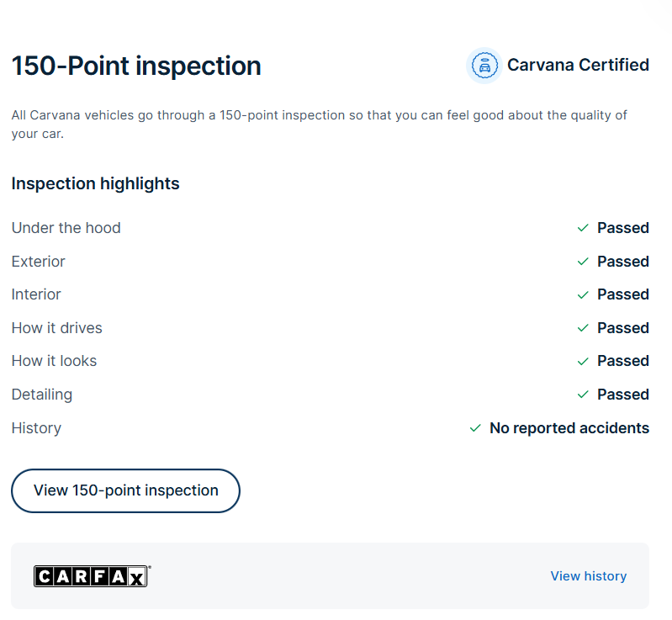Click the How it looks checkmark icon

582,361
